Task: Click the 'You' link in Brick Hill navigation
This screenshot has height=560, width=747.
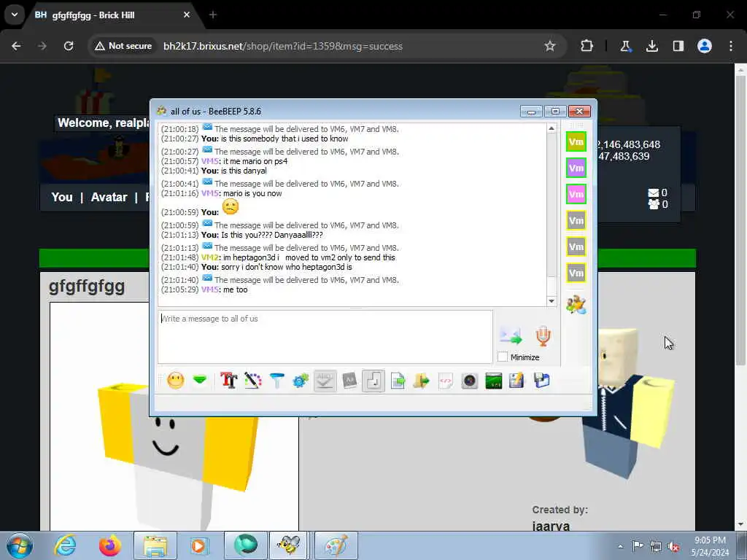Action: (x=62, y=197)
